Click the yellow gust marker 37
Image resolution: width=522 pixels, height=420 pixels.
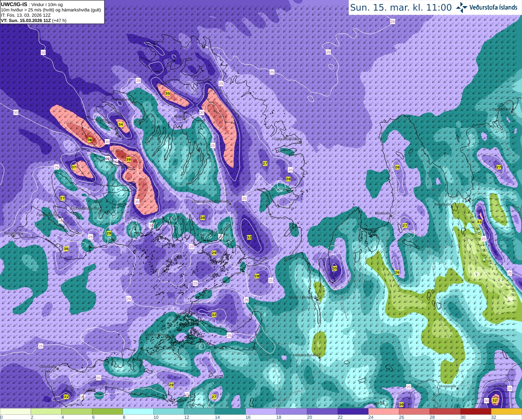pyautogui.click(x=74, y=167)
